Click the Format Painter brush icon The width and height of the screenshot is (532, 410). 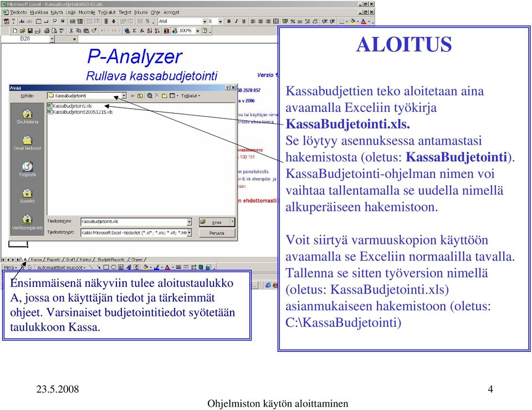click(x=94, y=31)
